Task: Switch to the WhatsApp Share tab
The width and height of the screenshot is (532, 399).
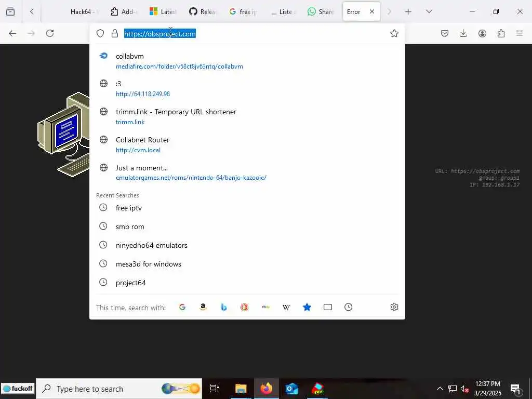Action: click(321, 11)
